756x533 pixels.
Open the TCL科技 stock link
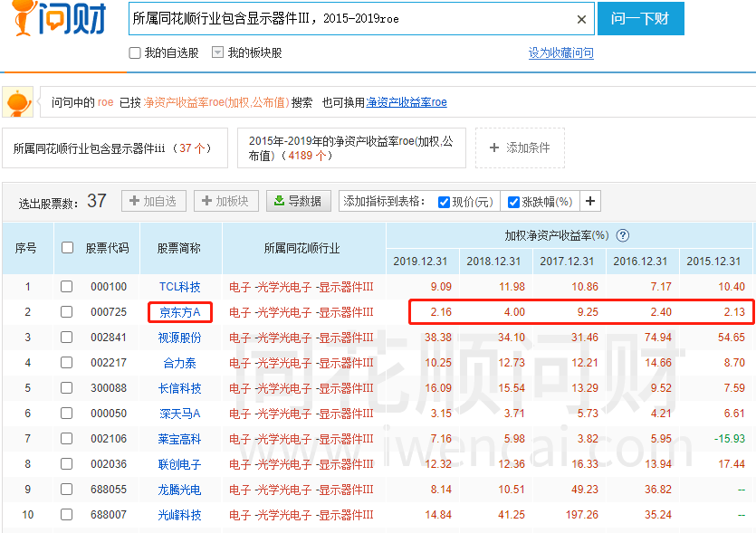click(x=180, y=287)
